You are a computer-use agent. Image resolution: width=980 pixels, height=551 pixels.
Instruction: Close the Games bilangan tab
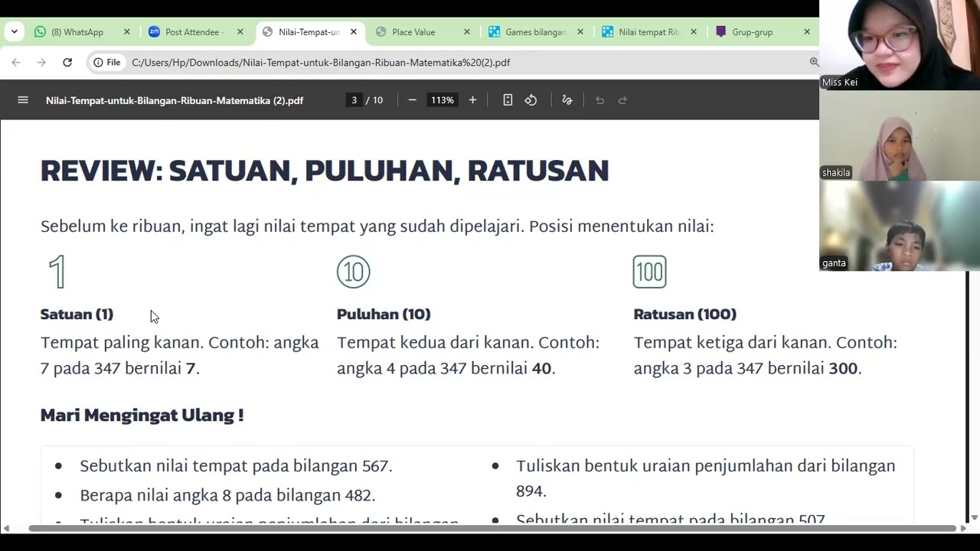point(580,32)
